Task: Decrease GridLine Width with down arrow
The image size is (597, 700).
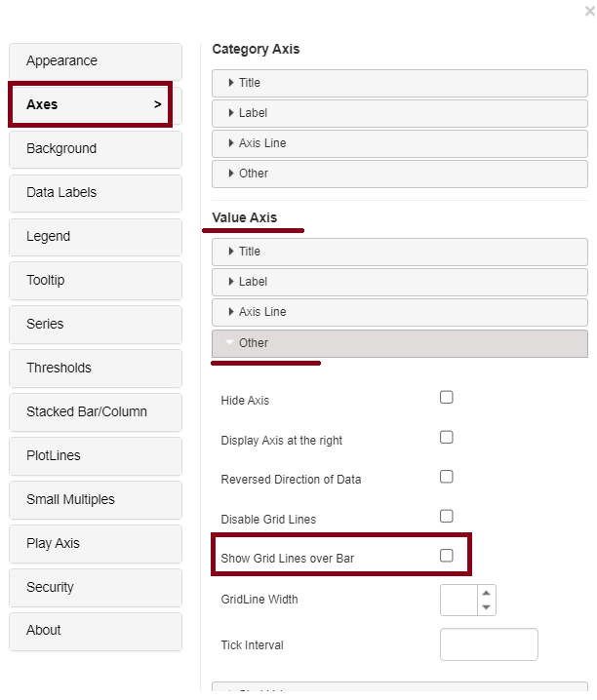Action: [x=486, y=607]
